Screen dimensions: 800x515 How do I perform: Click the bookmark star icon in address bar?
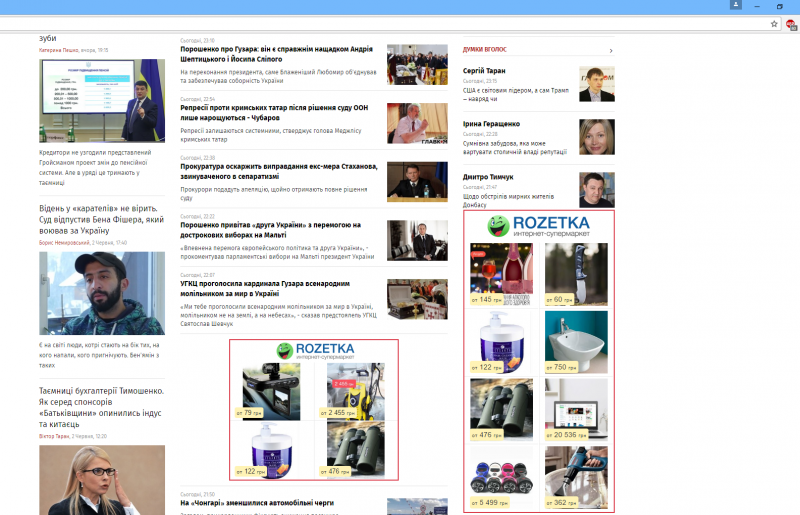[774, 23]
